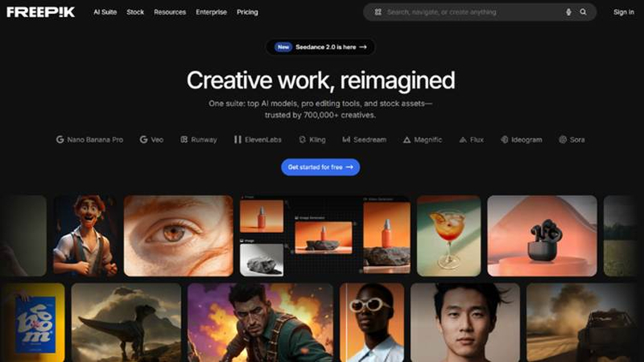This screenshot has width=644, height=362.
Task: Select the Veo model label
Action: pos(157,139)
